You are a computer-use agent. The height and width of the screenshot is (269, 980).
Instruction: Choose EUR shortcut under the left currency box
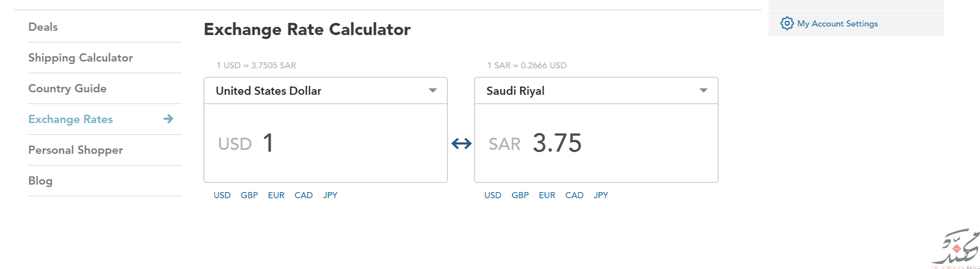click(x=276, y=195)
